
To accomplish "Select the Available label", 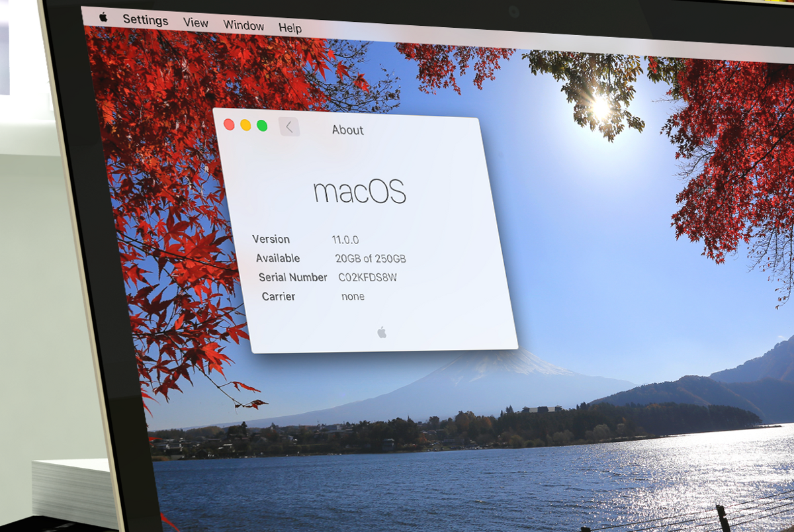I will click(x=278, y=259).
